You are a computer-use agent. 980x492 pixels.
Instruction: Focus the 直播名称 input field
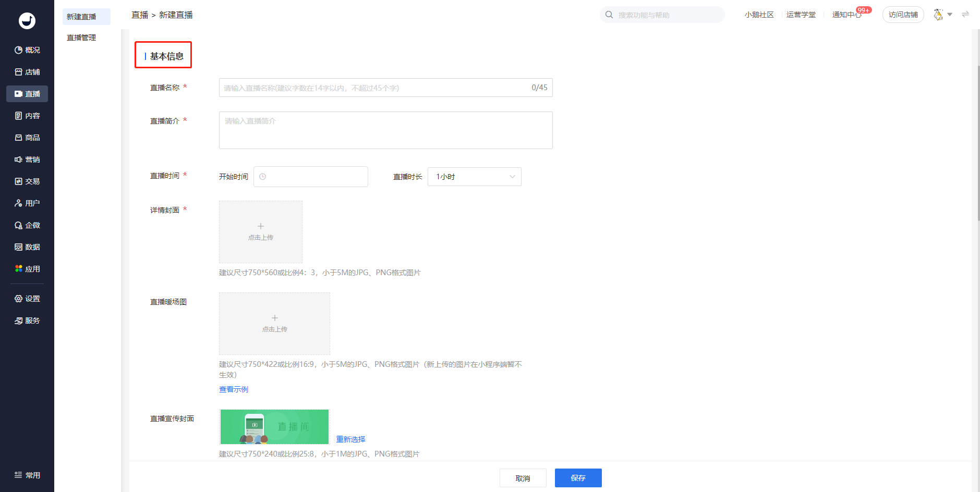click(x=386, y=88)
